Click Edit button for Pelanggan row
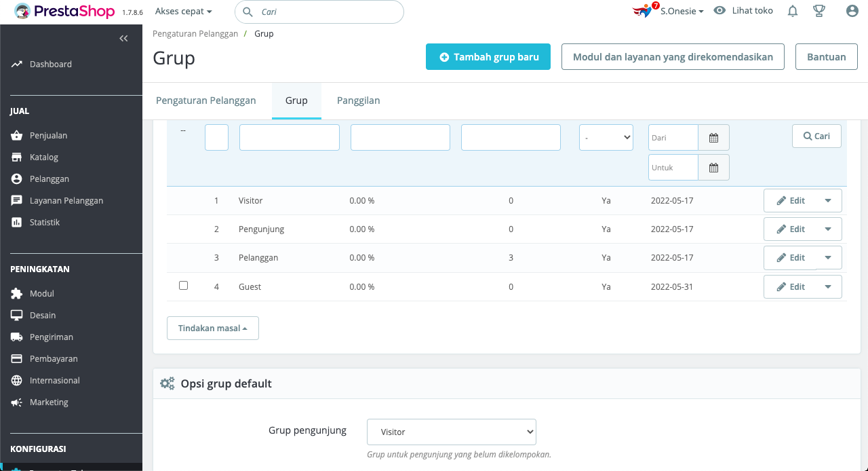Viewport: 868px width, 471px height. [791, 258]
